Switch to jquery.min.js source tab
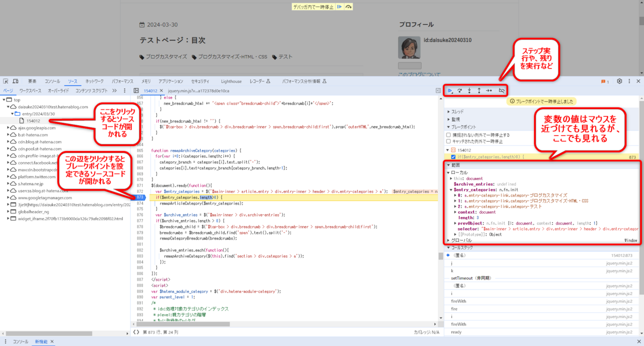 point(199,91)
